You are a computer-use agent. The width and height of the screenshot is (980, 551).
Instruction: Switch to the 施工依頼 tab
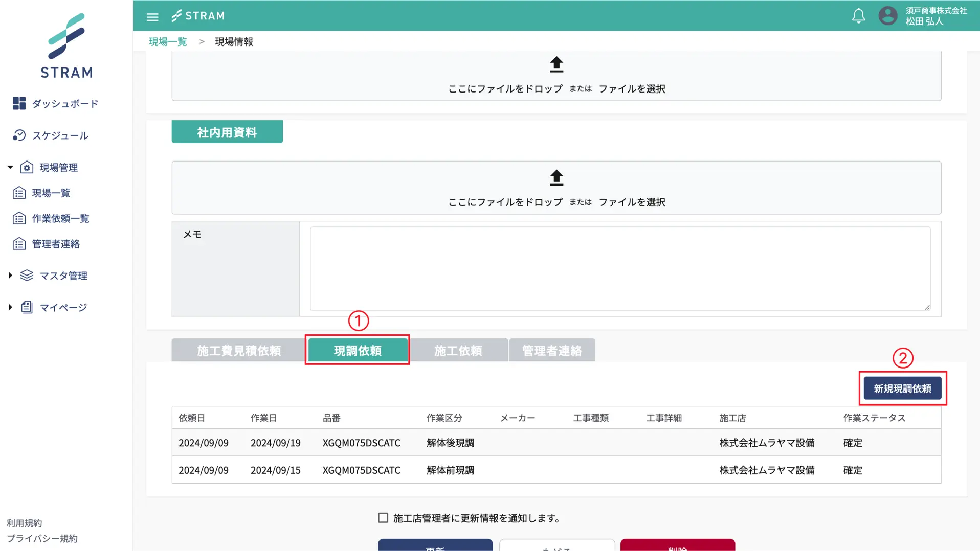(458, 351)
